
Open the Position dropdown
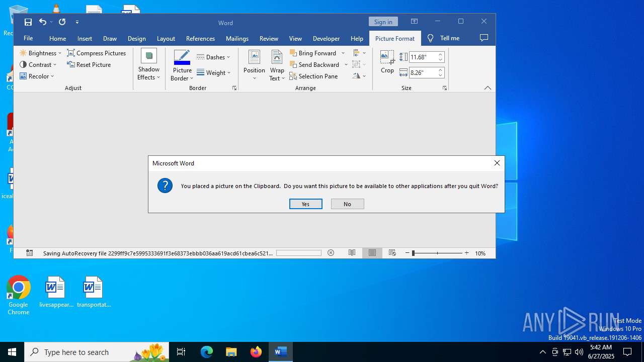pos(254,65)
